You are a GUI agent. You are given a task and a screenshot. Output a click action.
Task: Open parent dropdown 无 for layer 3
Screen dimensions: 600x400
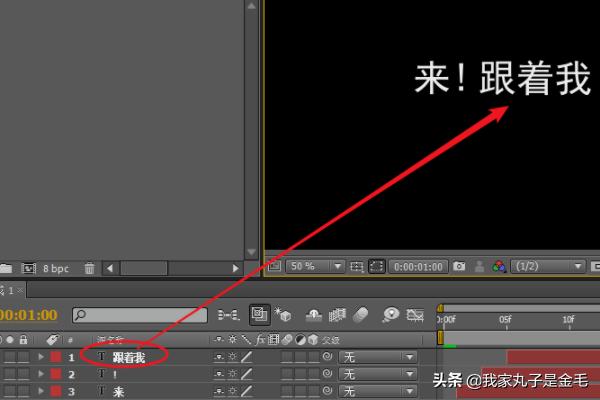377,391
